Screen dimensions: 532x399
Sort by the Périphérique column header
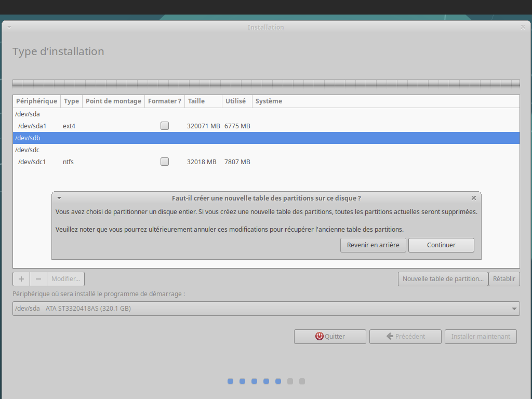coord(36,101)
